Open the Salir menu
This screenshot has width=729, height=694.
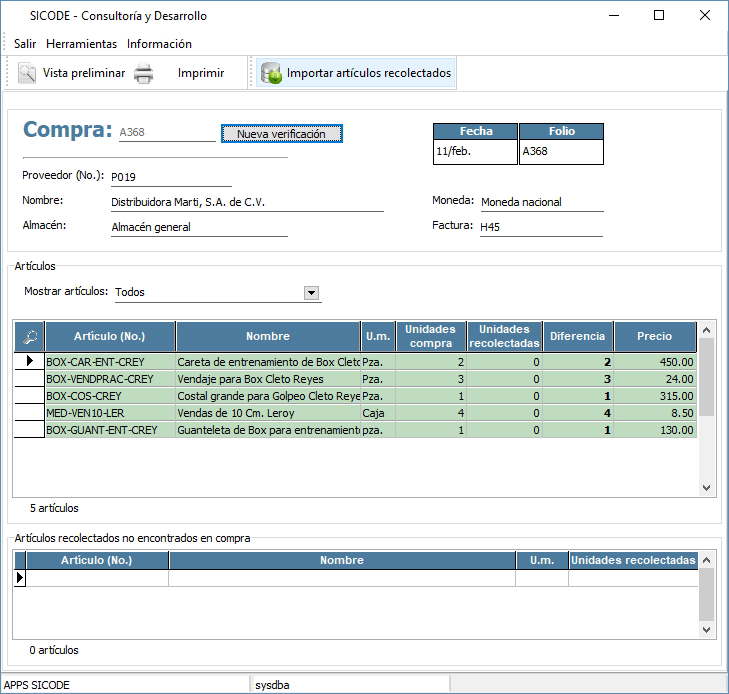tap(25, 44)
